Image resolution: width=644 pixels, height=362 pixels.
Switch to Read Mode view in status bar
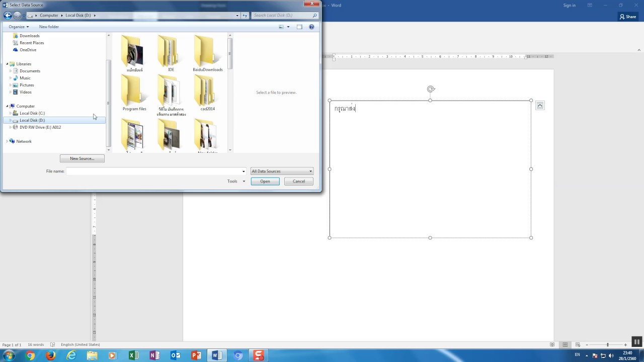[x=552, y=344]
